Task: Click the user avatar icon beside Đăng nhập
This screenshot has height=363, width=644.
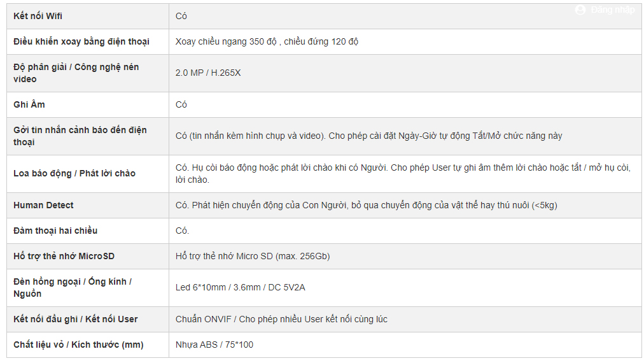Action: pos(580,10)
